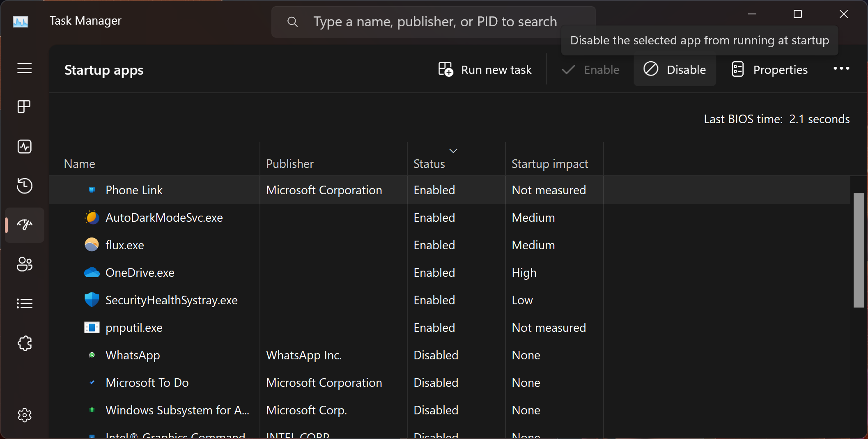Select the Phone Link row
This screenshot has height=439, width=868.
tap(450, 190)
